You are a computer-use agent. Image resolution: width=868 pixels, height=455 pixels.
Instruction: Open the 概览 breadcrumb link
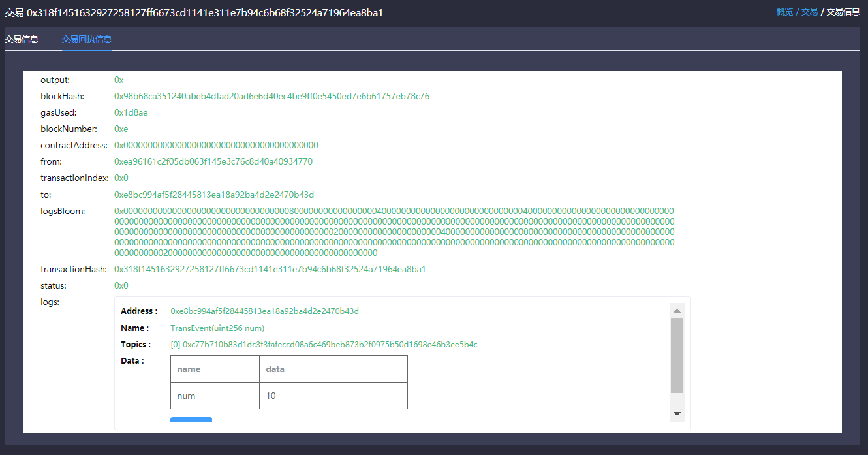coord(784,12)
